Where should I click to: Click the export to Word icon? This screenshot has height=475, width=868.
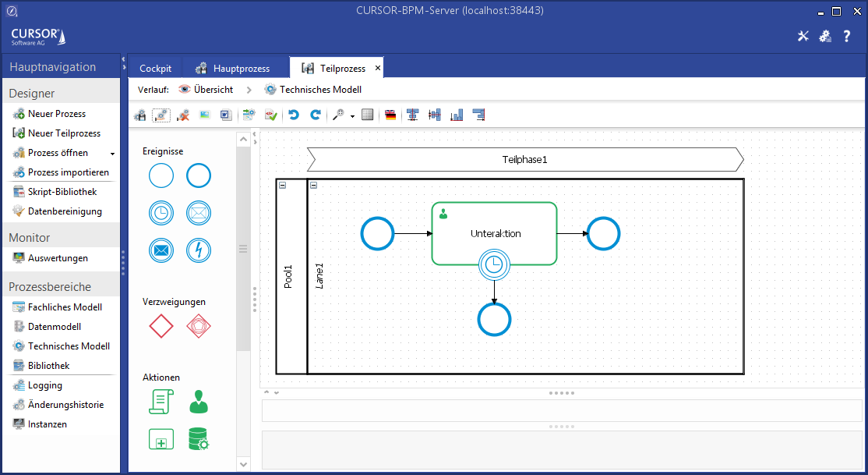(x=226, y=115)
